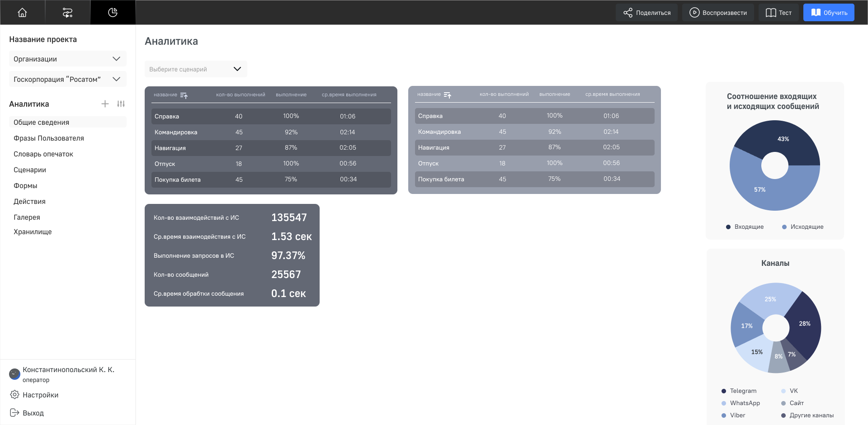The height and width of the screenshot is (425, 868).
Task: Click the Поделиться share icon
Action: click(x=627, y=12)
